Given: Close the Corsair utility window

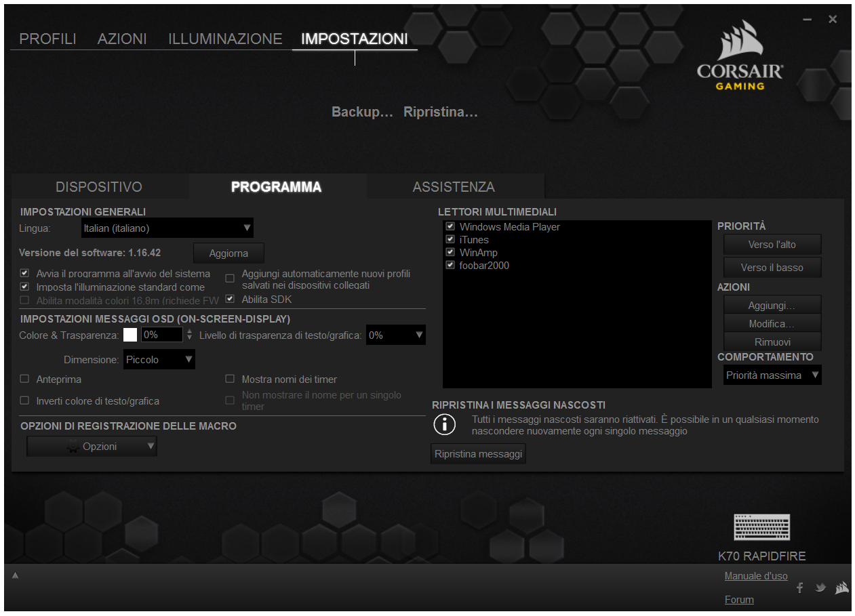Looking at the screenshot, I should (x=833, y=20).
